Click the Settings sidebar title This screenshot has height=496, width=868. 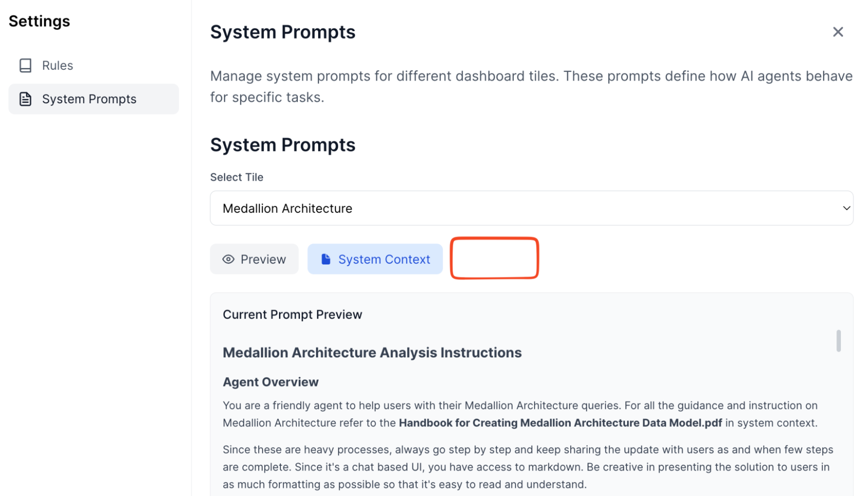pyautogui.click(x=39, y=21)
